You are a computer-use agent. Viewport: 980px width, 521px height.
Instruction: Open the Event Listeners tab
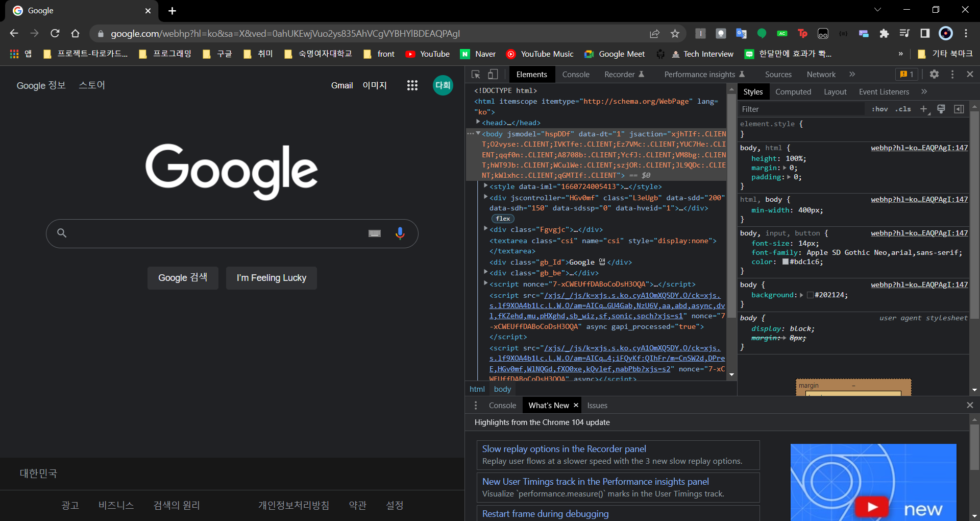click(x=884, y=92)
